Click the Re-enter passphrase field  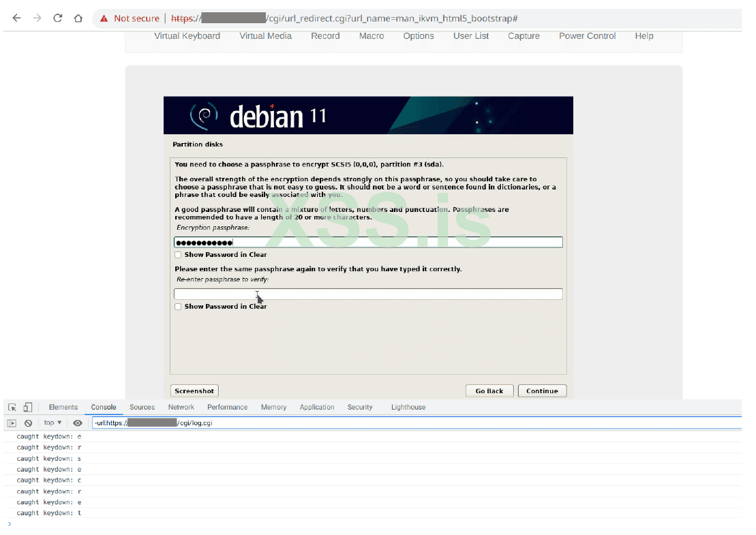pos(368,294)
